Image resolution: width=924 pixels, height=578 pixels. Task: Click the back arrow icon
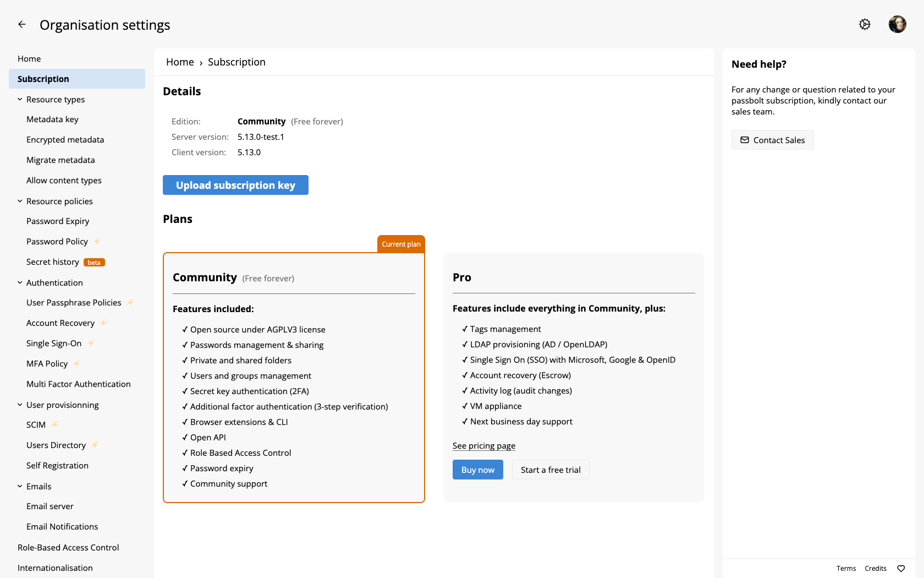pos(22,24)
